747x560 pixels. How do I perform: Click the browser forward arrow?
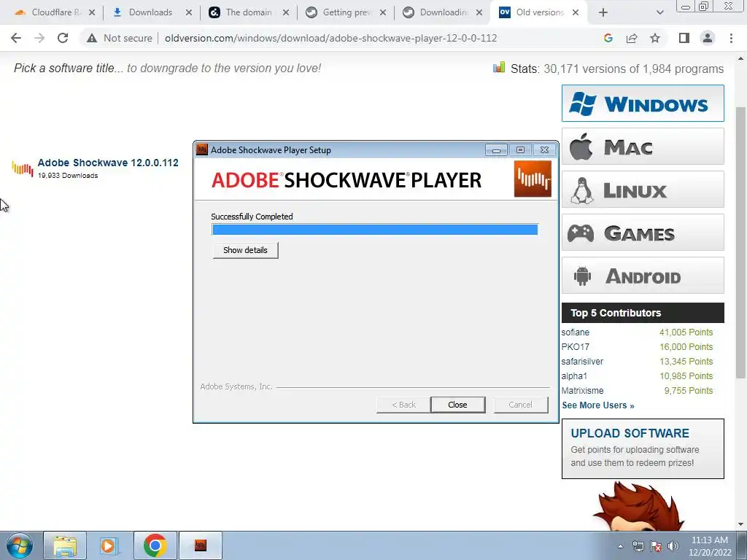coord(39,38)
